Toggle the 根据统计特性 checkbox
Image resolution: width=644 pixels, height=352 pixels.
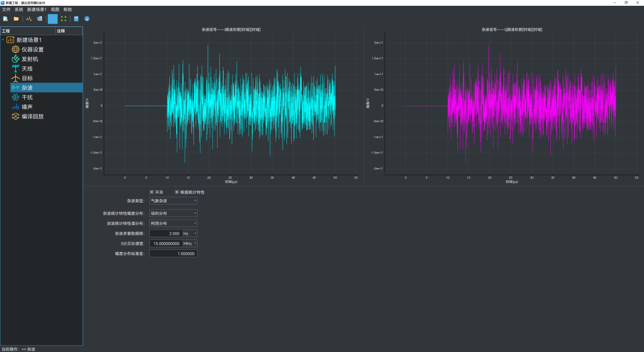(177, 192)
